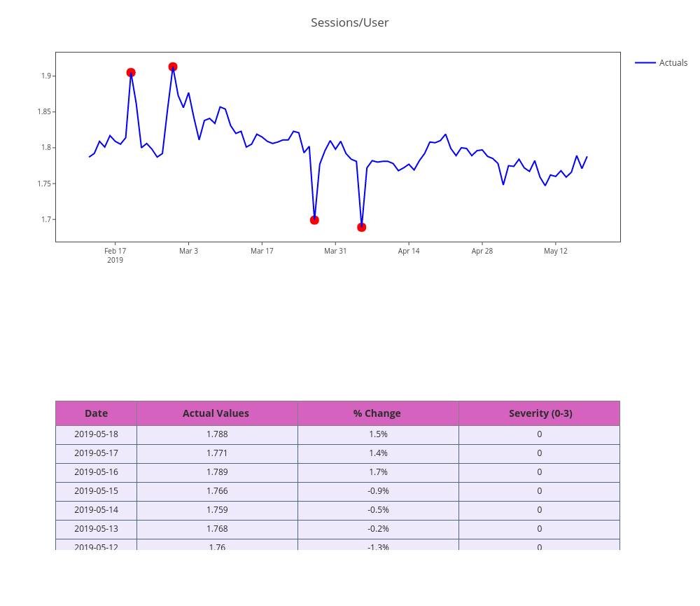The image size is (700, 606).
Task: Click the 2019-05-18 date cell
Action: [x=96, y=434]
